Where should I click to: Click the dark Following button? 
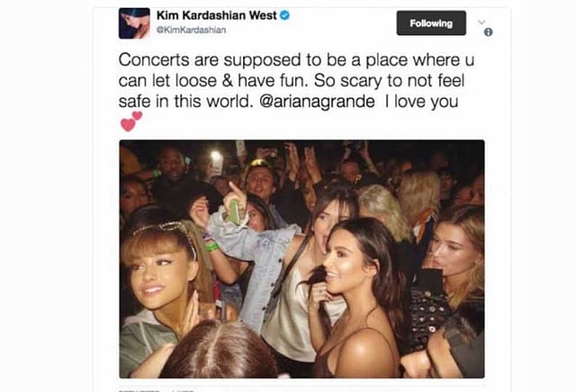(431, 23)
